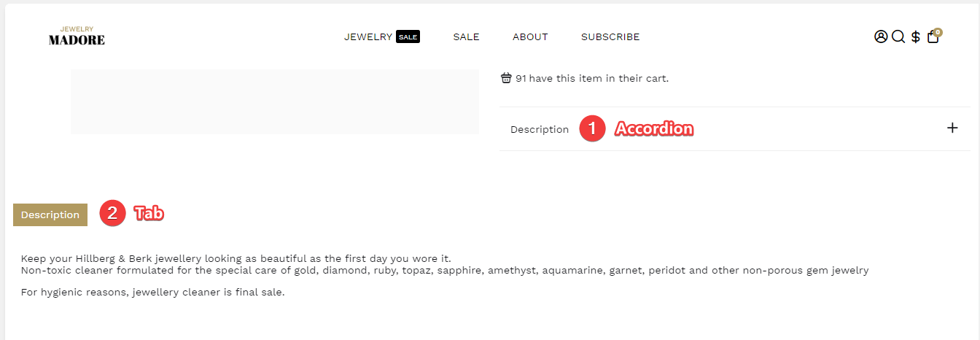Image resolution: width=980 pixels, height=340 pixels.
Task: Click the gray product image placeholder
Action: pyautogui.click(x=275, y=101)
